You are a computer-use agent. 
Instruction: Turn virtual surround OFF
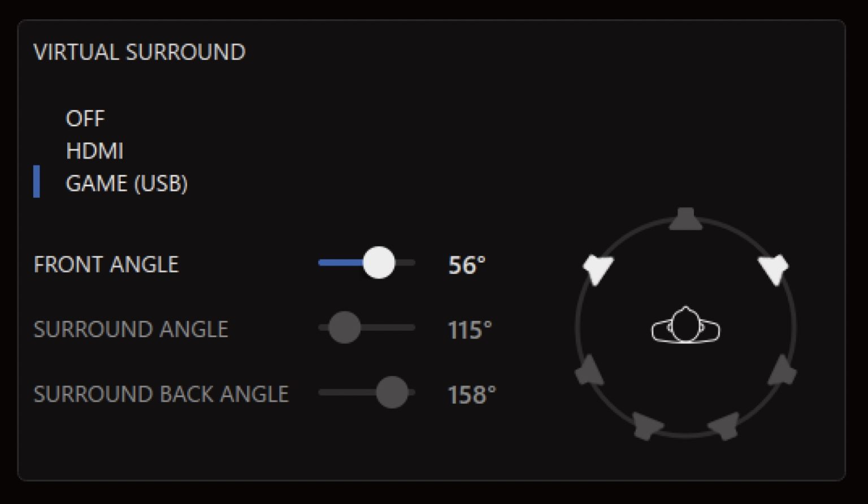click(85, 119)
